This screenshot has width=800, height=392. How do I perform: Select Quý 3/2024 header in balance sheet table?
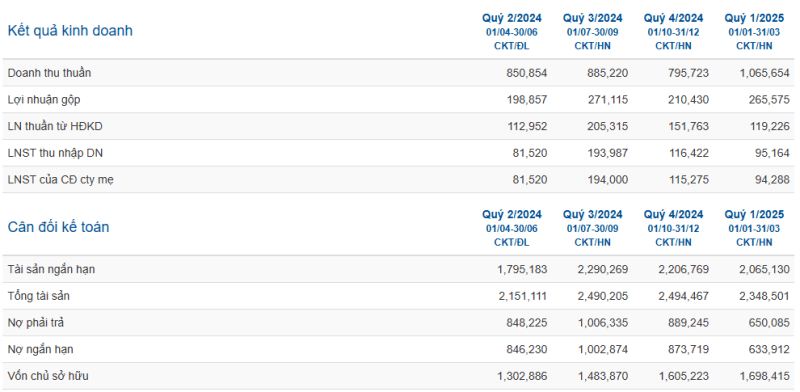[x=593, y=214]
